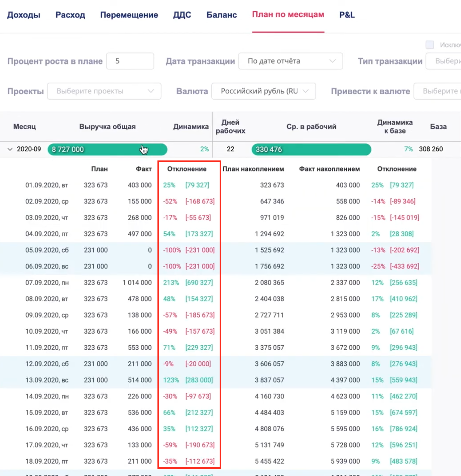Select the date 11.09.2020, пт
Screen dimensions: 461x476
pos(47,348)
